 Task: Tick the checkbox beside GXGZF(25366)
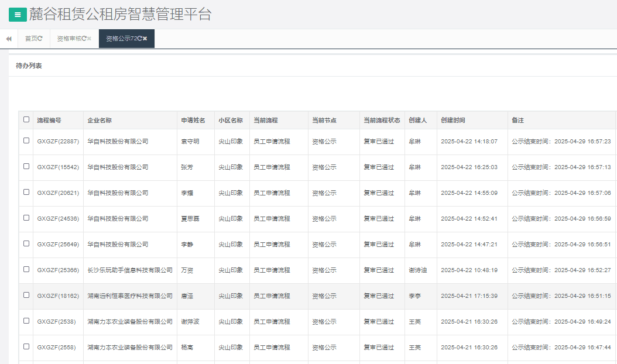pos(26,269)
